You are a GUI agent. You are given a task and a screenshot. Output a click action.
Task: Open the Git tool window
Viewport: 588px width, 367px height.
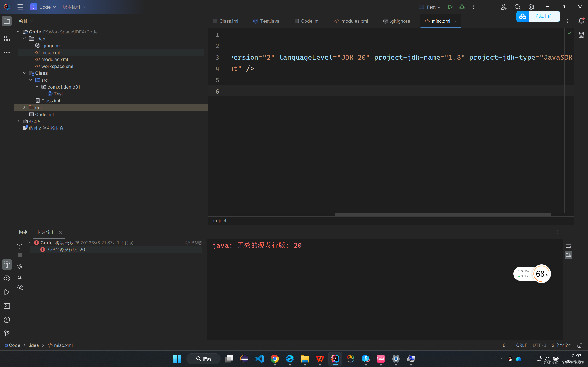point(7,334)
